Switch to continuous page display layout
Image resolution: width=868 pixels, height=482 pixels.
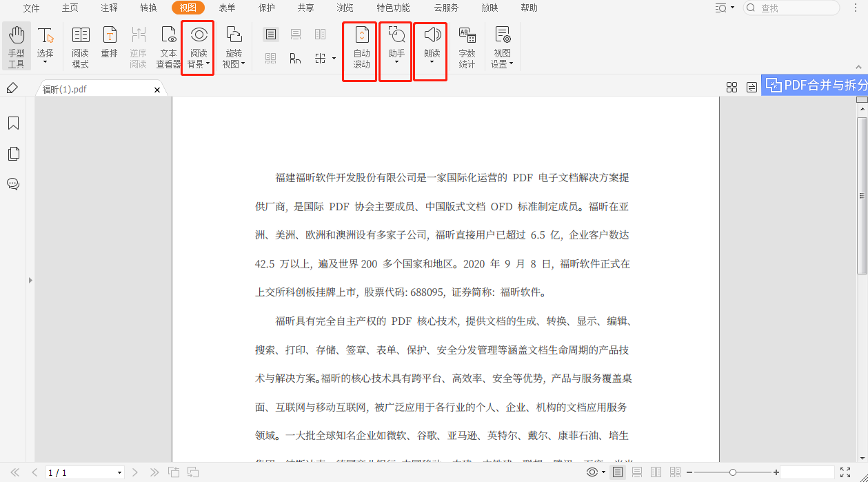(x=295, y=33)
